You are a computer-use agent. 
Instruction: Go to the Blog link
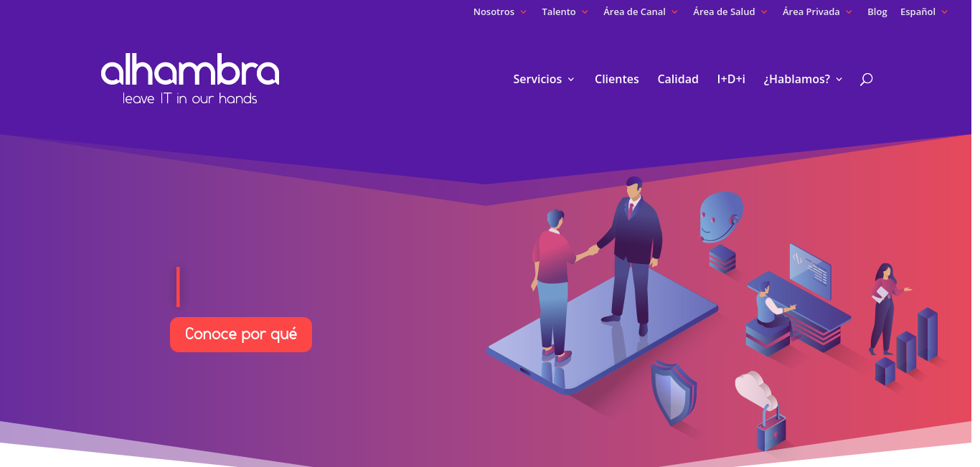[x=877, y=11]
